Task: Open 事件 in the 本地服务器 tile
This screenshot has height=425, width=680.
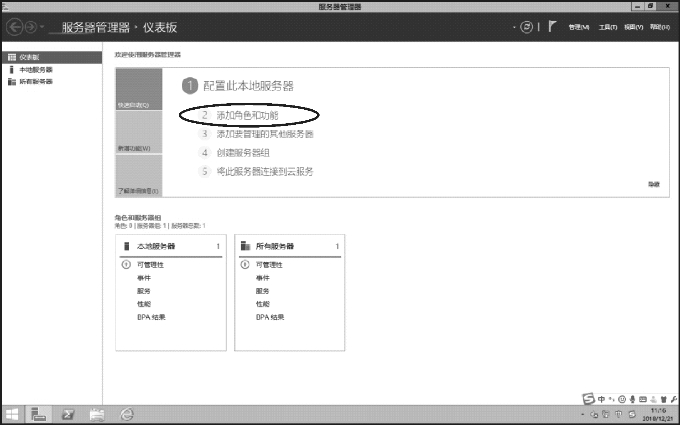Action: 144,278
